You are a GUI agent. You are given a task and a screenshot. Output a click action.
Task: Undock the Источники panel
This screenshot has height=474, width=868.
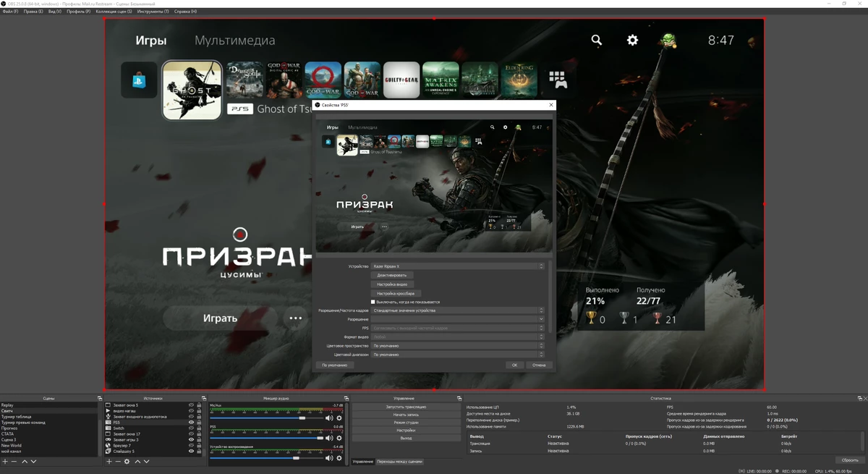pyautogui.click(x=203, y=398)
